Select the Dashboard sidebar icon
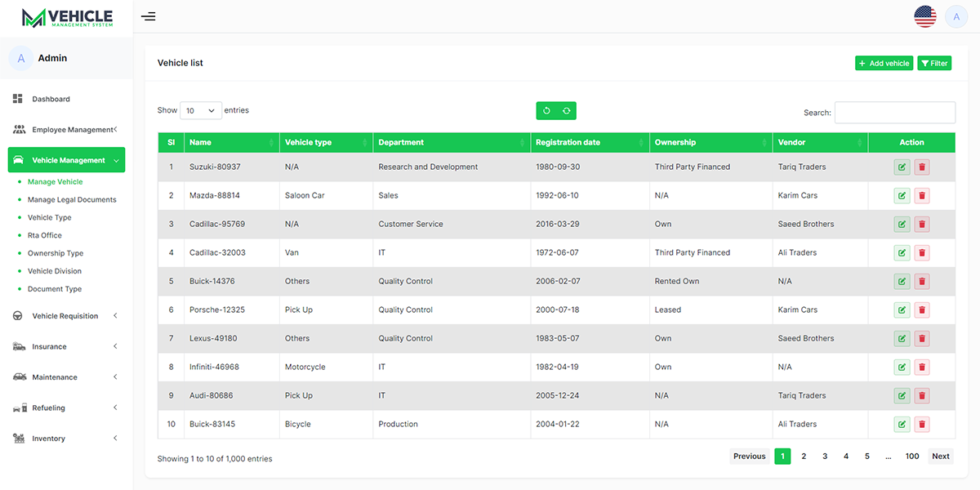This screenshot has width=980, height=490. 16,98
